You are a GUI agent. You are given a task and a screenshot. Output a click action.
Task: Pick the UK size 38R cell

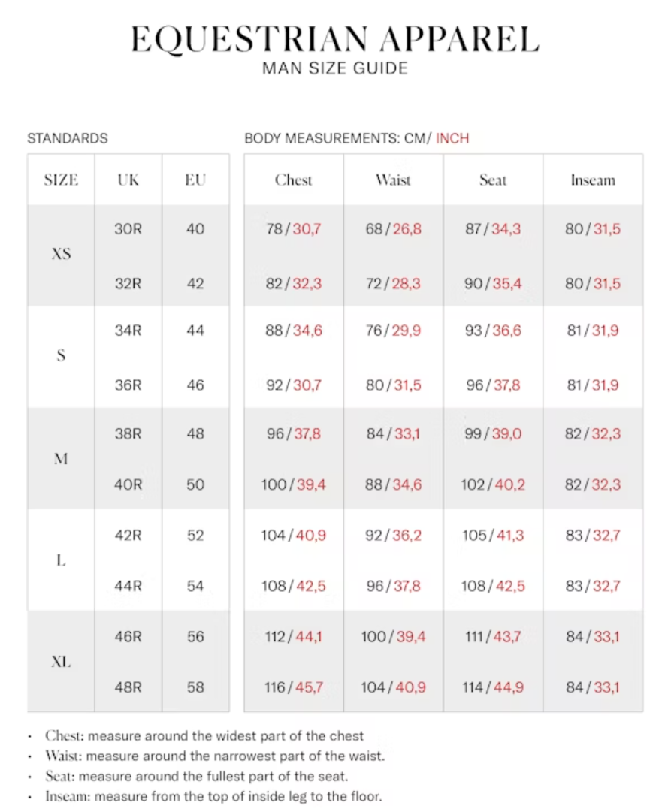click(x=128, y=433)
